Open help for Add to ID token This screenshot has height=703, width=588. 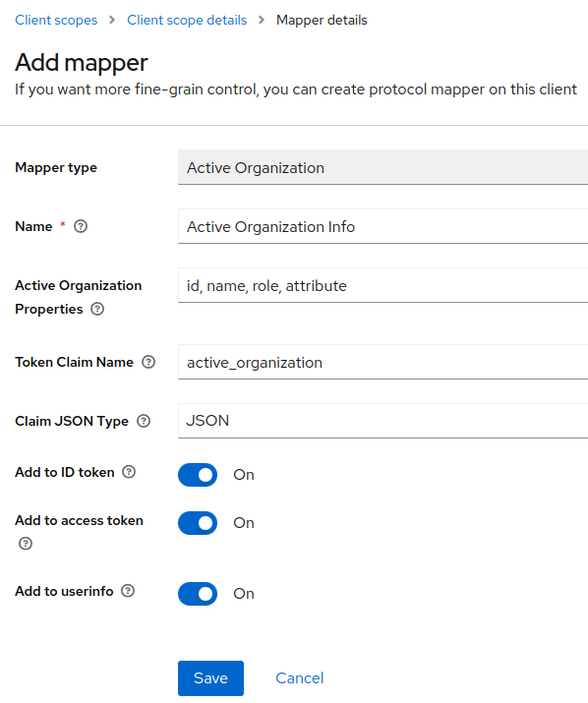click(129, 472)
